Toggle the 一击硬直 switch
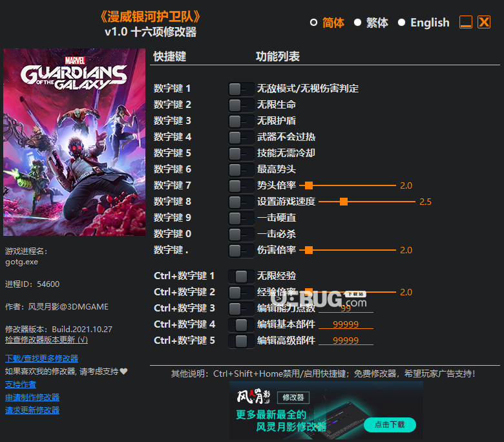This screenshot has width=504, height=442. tap(241, 218)
